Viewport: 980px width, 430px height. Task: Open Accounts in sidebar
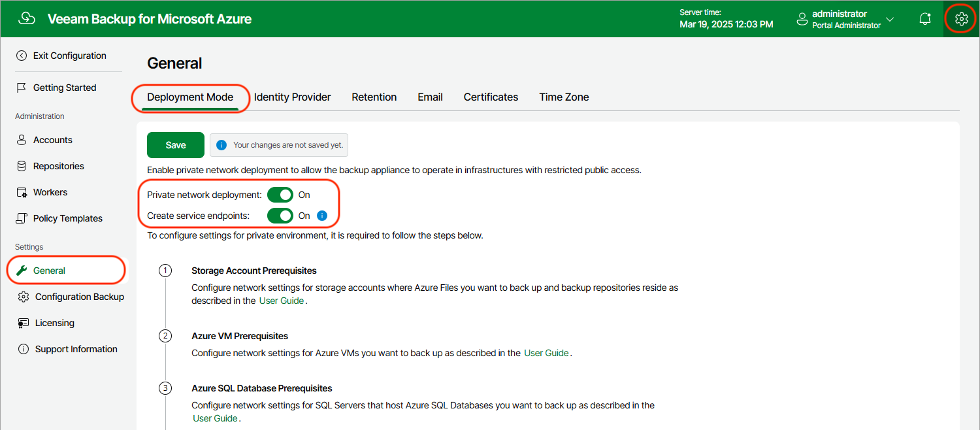pyautogui.click(x=53, y=140)
